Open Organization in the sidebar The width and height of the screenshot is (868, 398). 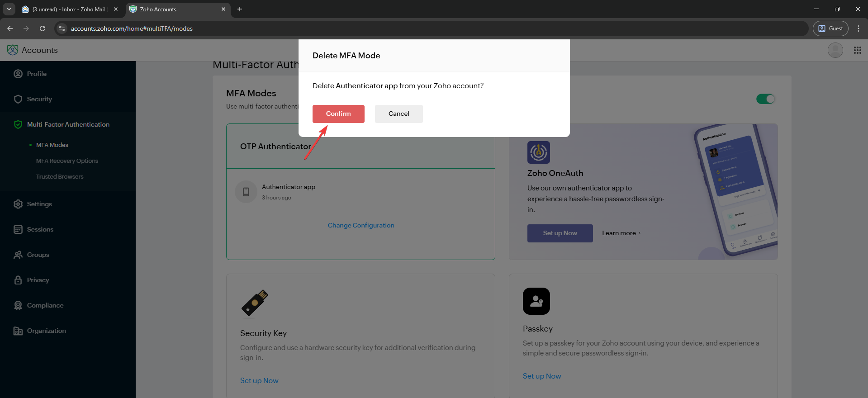tap(46, 331)
